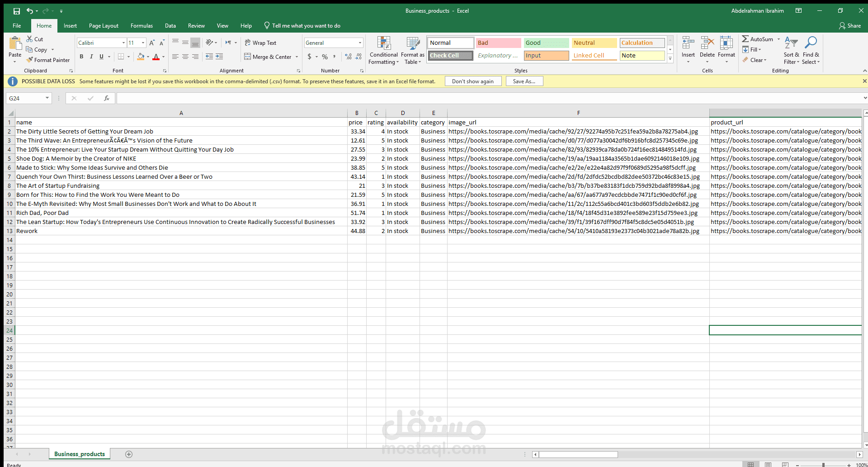Click the Save As... button
The width and height of the screenshot is (868, 467).
pos(524,81)
